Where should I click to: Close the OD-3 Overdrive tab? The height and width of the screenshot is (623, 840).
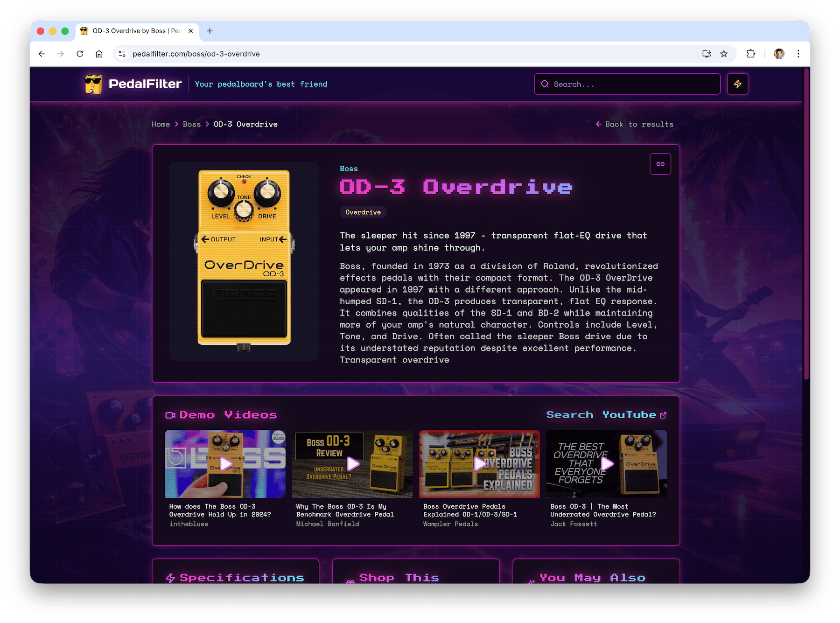(x=191, y=31)
